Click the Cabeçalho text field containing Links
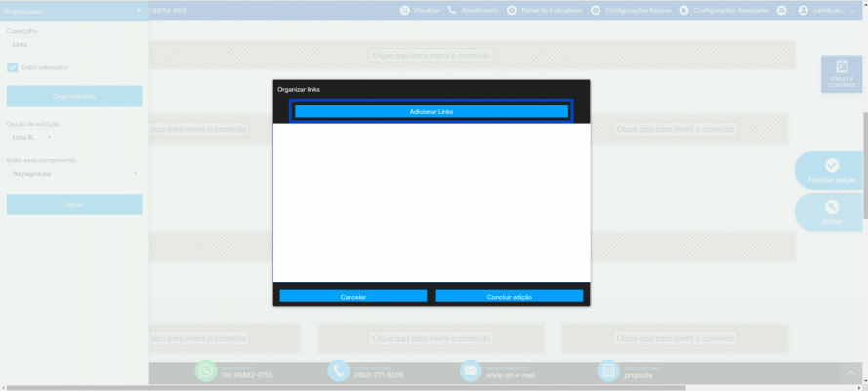This screenshot has width=868, height=391. click(x=56, y=45)
